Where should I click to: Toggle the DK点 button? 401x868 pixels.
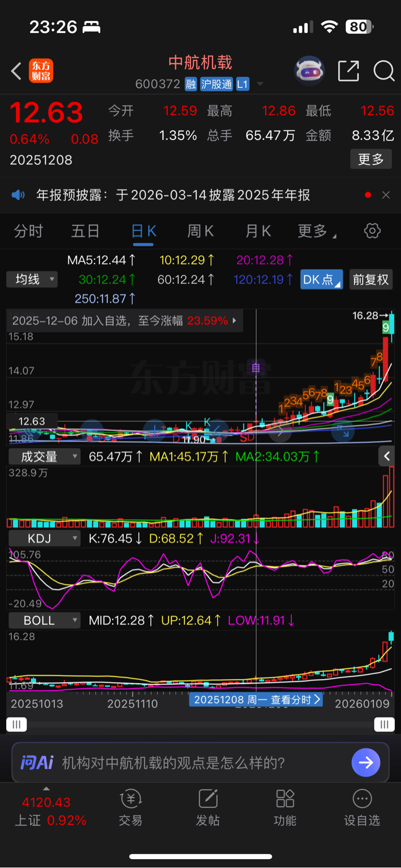[x=322, y=279]
